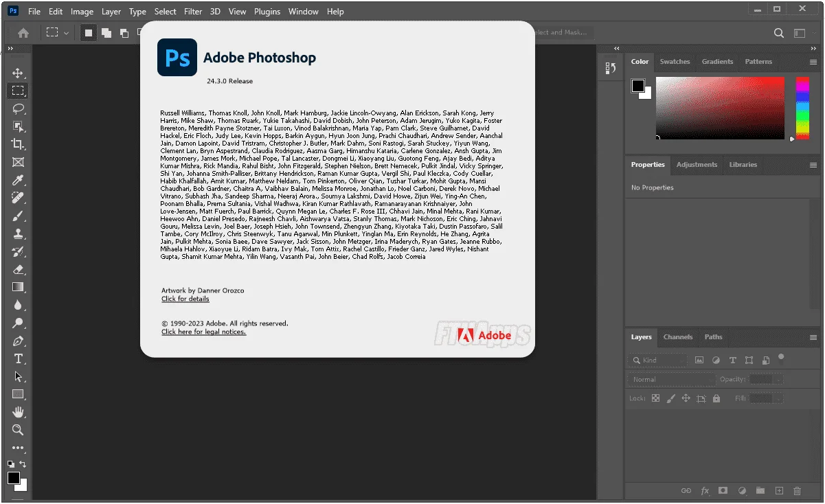Screen dimensions: 825x504
Task: Open the Normal blend mode dropdown
Action: (672, 379)
